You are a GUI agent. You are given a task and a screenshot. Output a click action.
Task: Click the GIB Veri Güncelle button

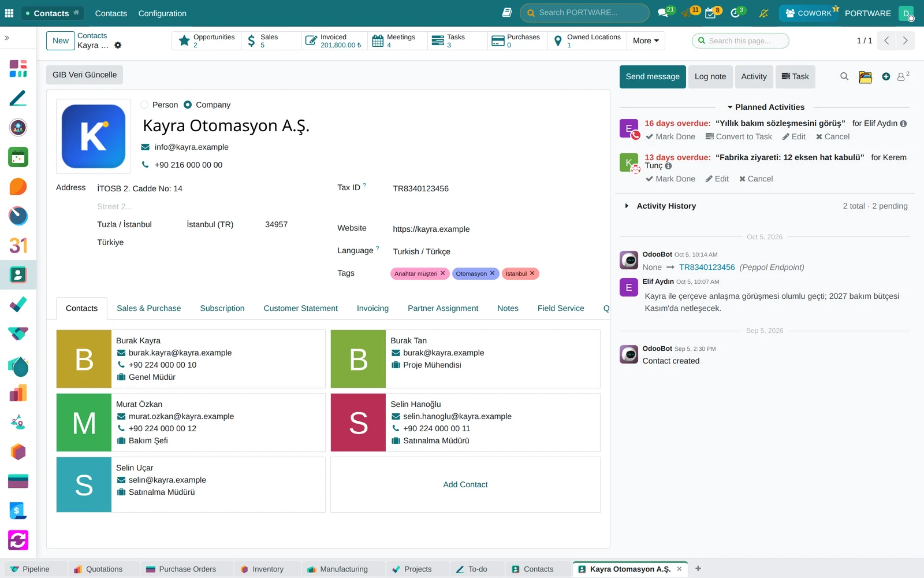84,75
